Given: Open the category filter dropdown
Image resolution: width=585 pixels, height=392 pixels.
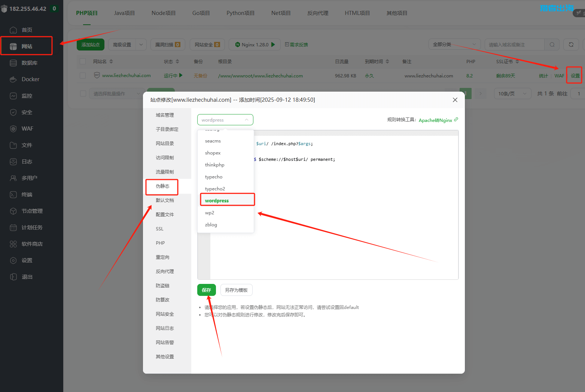Looking at the screenshot, I should pos(454,45).
